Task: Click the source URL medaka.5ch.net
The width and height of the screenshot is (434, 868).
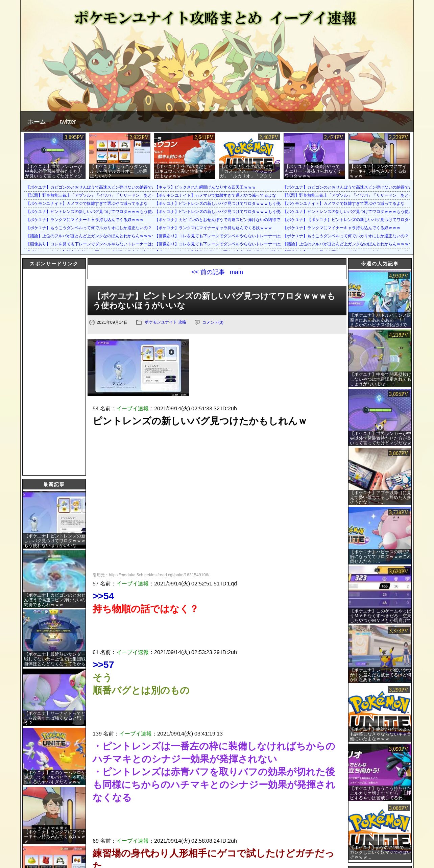Action: click(159, 575)
